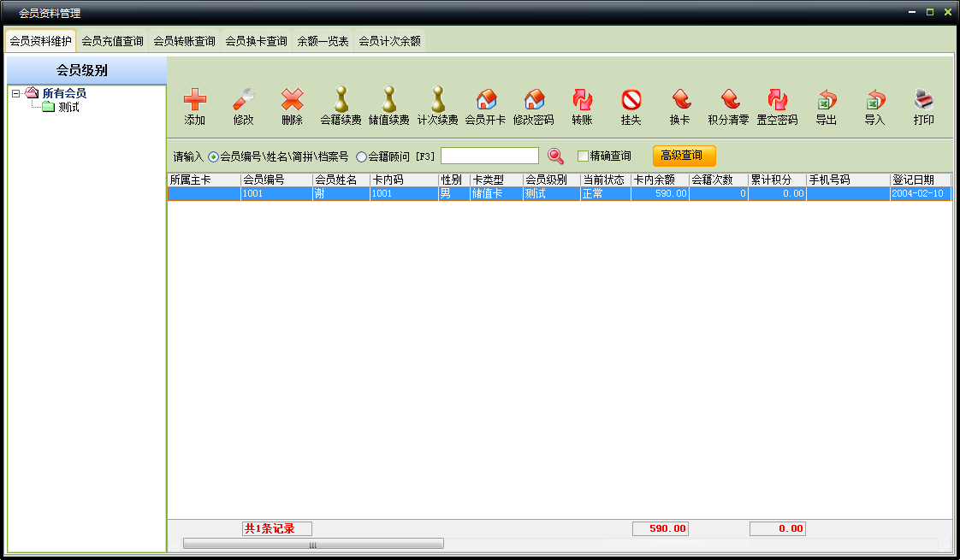This screenshot has width=960, height=560.
Task: Sort by 会籍次数 column header
Action: (x=719, y=180)
